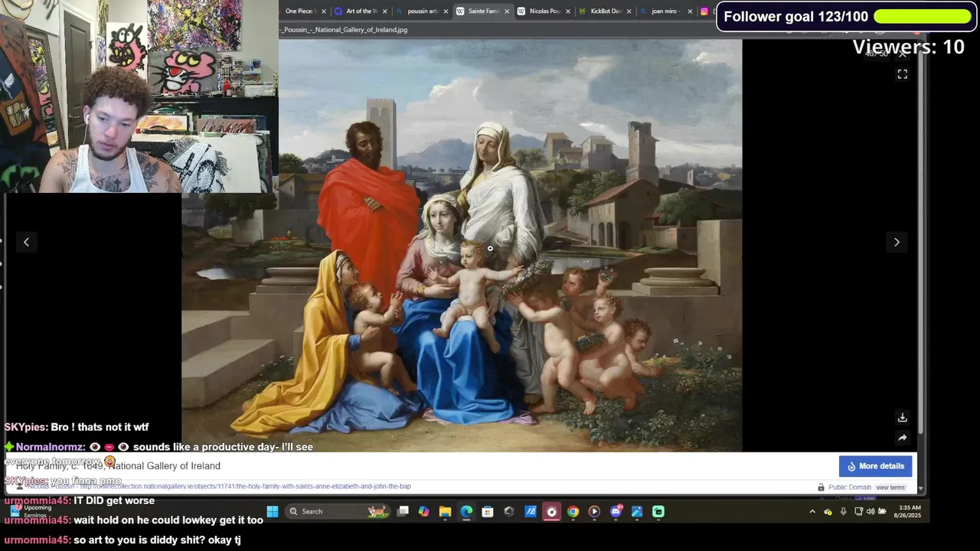Toggle fullscreen for the image viewer
980x551 pixels.
[x=902, y=74]
